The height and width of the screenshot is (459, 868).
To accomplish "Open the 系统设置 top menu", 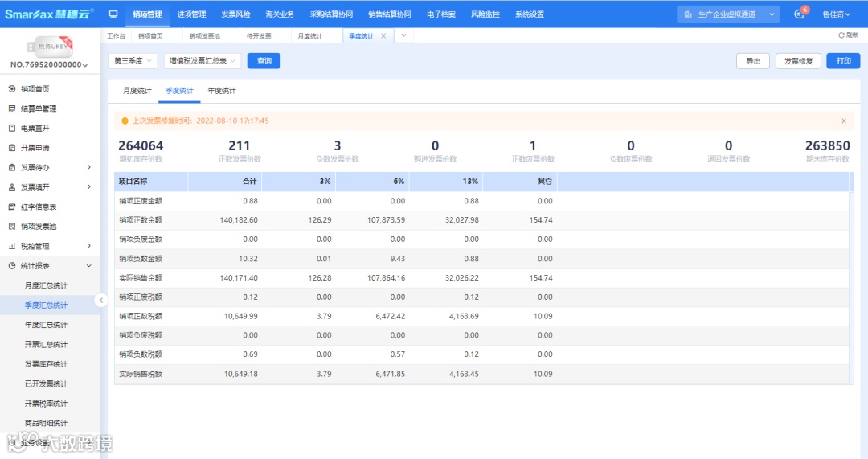I will click(x=530, y=14).
